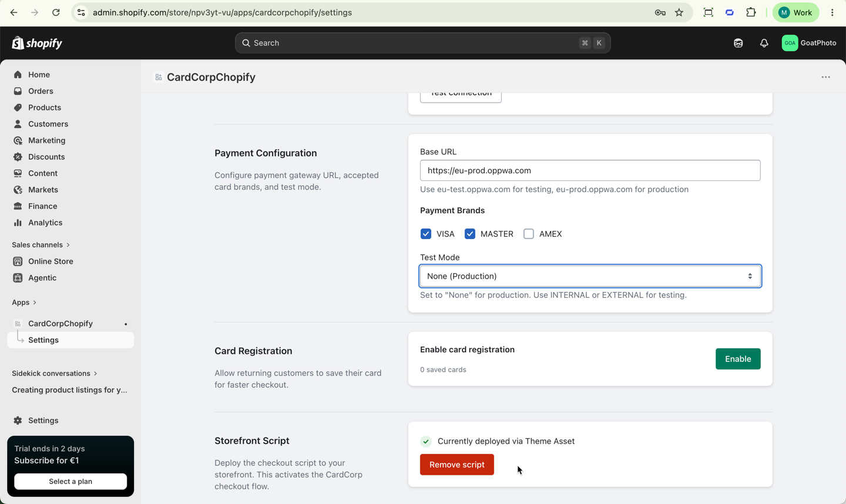Open the notifications bell
This screenshot has width=846, height=504.
pyautogui.click(x=764, y=43)
